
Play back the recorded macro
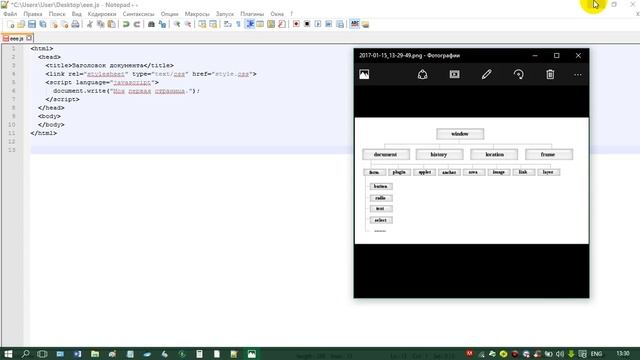click(x=318, y=24)
